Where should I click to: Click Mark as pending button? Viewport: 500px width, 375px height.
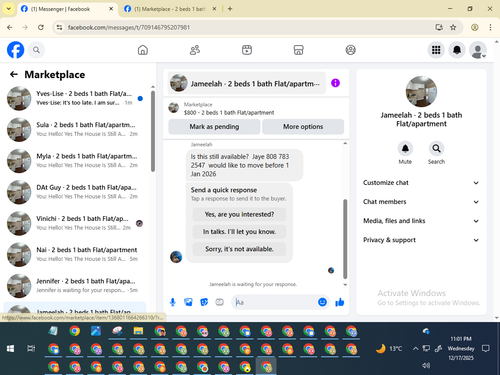[x=214, y=127]
